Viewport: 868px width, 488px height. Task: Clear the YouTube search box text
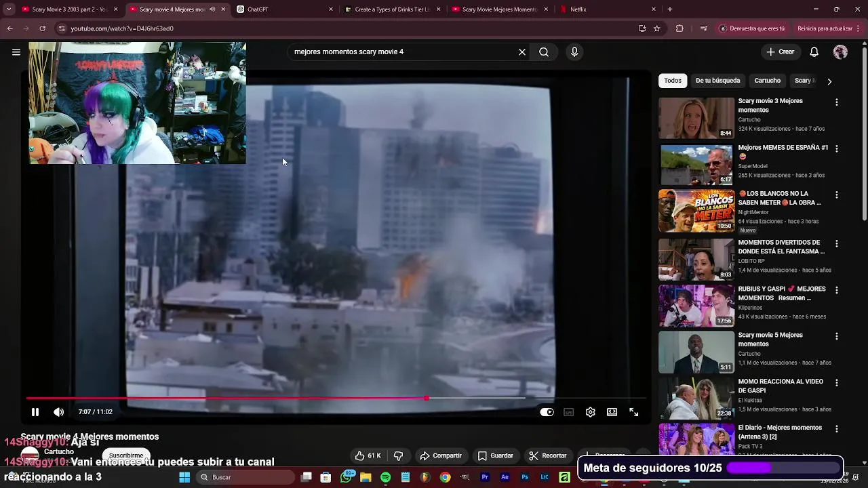click(522, 52)
